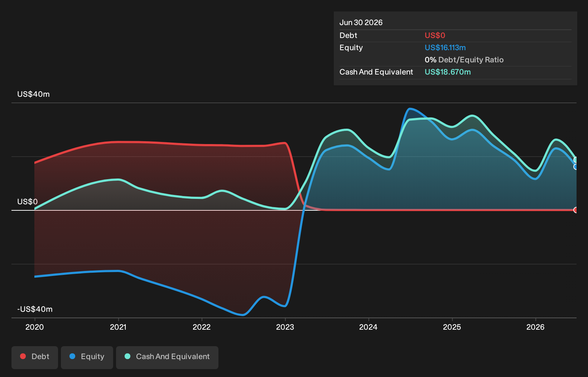Toggle the Equity series legend button

[87, 357]
